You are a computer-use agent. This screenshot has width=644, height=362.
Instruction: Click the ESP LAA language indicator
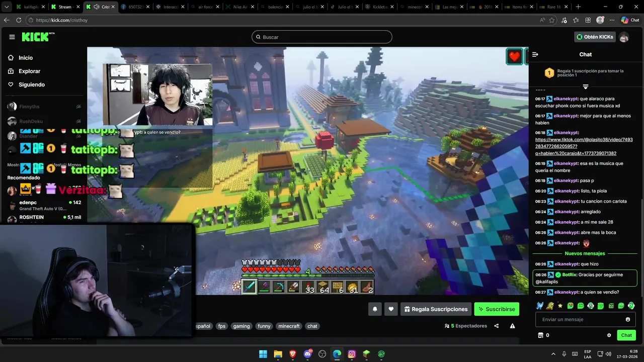pos(588,354)
